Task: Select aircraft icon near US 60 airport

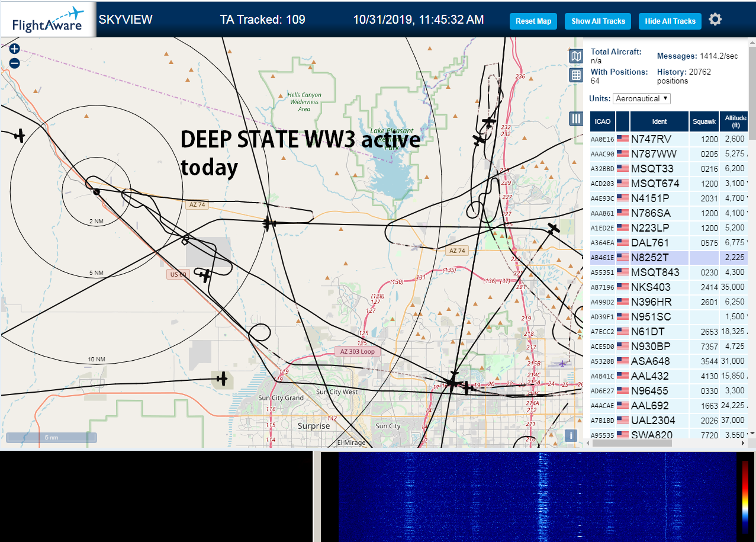Action: [x=204, y=275]
